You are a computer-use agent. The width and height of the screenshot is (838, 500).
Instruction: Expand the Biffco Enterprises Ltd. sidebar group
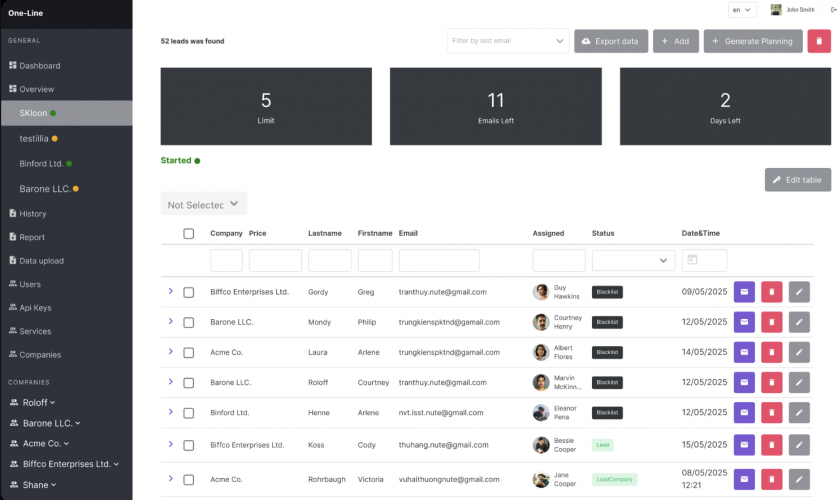pyautogui.click(x=64, y=464)
